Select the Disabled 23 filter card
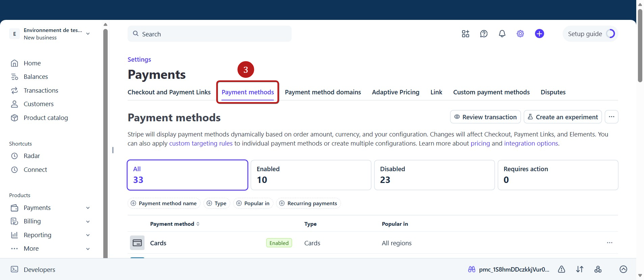The image size is (644, 280). point(434,175)
